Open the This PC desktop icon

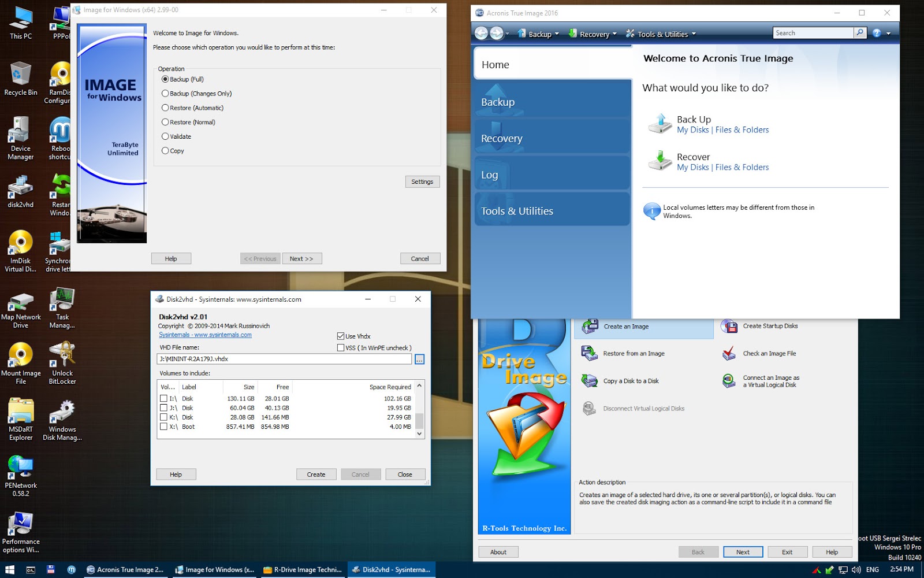(21, 23)
